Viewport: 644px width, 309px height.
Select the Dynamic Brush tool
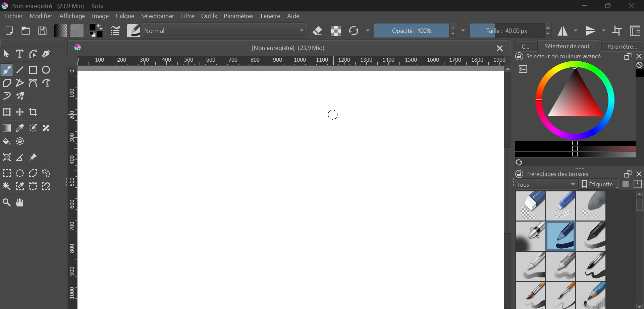pos(7,96)
